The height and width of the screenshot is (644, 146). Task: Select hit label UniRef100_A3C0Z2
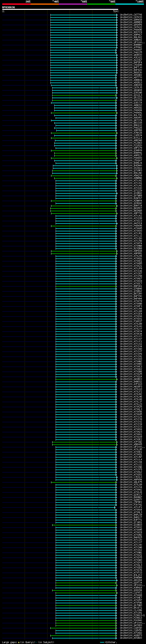point(131,58)
